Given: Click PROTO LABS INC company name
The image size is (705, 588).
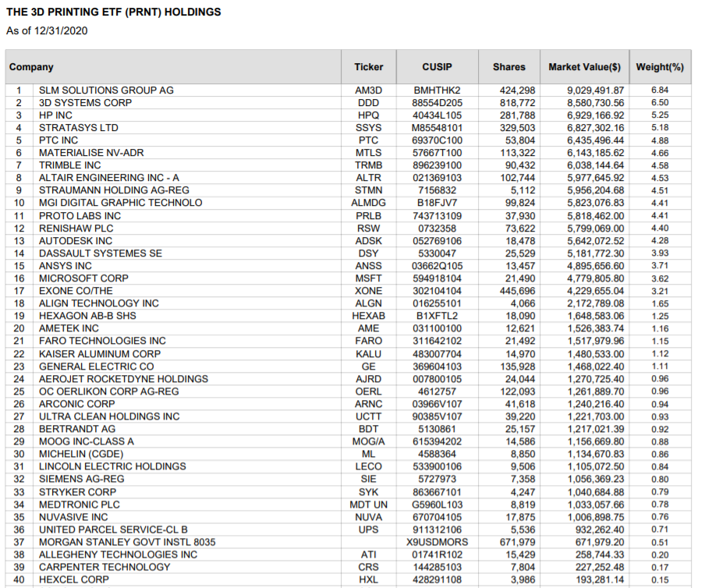Looking at the screenshot, I should [x=80, y=216].
